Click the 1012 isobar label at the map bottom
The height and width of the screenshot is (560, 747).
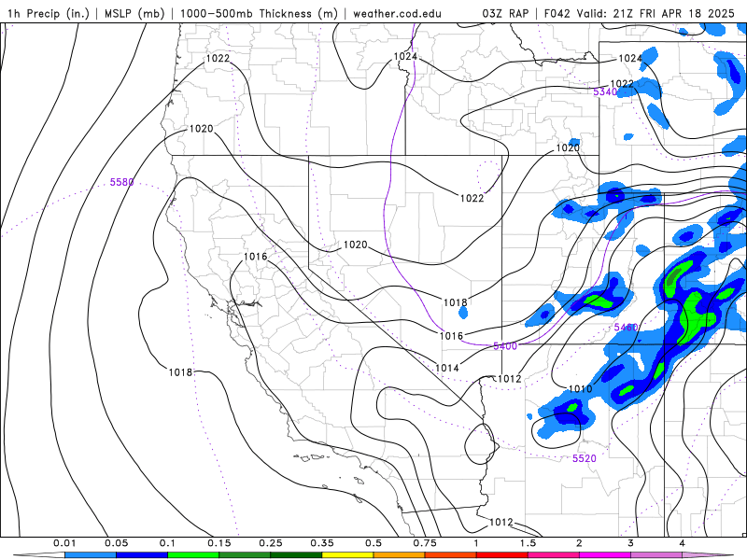pos(501,523)
